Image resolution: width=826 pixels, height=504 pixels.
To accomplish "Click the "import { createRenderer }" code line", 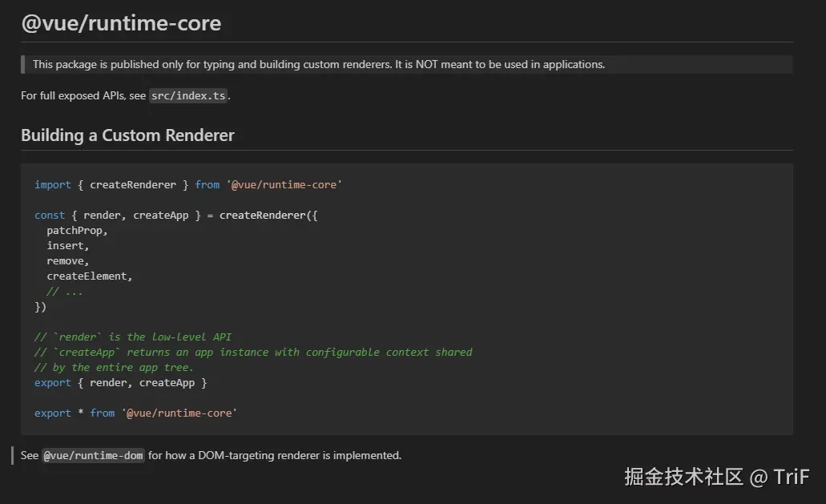I will [x=187, y=185].
